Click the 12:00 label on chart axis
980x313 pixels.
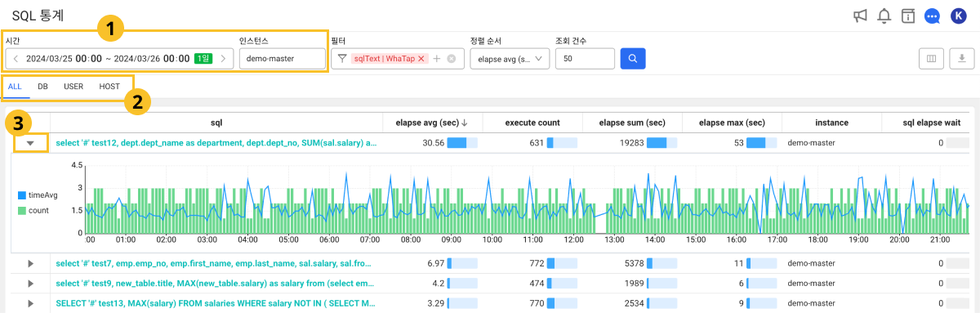point(573,240)
